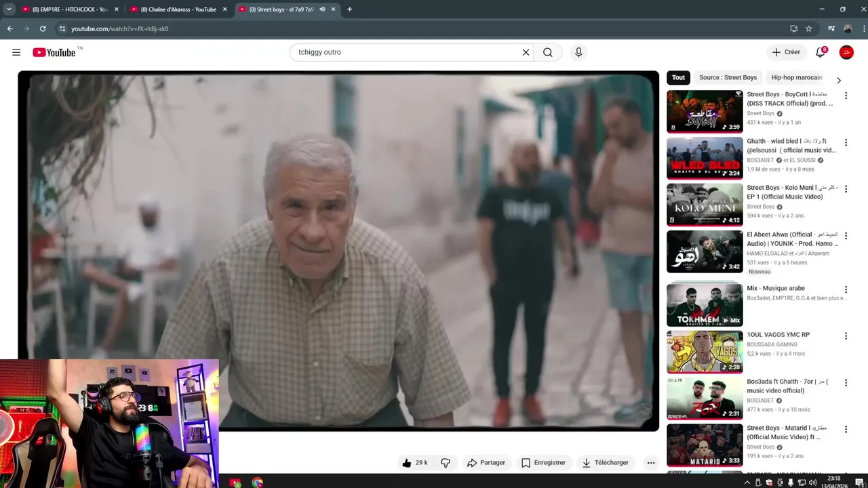Open the BOS3ADET channel under 7or video
Screen dimensions: 868x488
(x=760, y=401)
